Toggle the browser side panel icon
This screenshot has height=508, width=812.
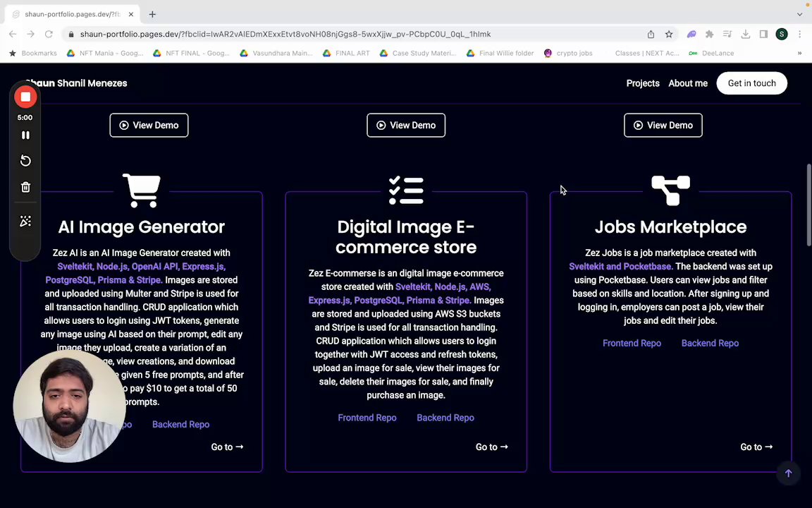[x=763, y=34]
